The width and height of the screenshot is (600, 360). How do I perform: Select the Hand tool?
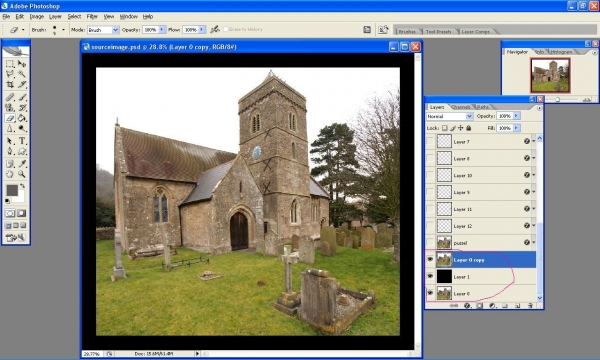pos(10,174)
